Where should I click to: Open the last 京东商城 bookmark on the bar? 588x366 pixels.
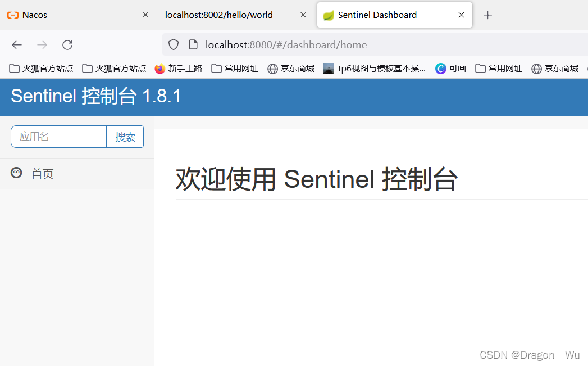tap(555, 69)
